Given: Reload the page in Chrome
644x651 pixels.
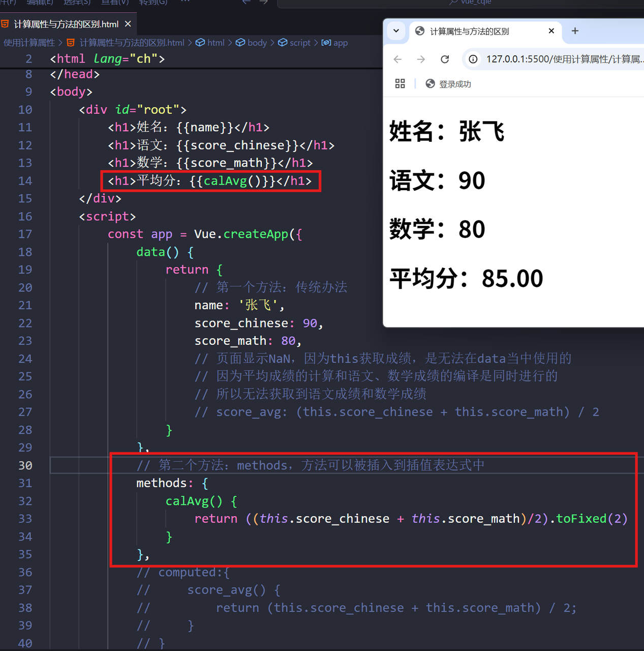Looking at the screenshot, I should click(x=445, y=59).
